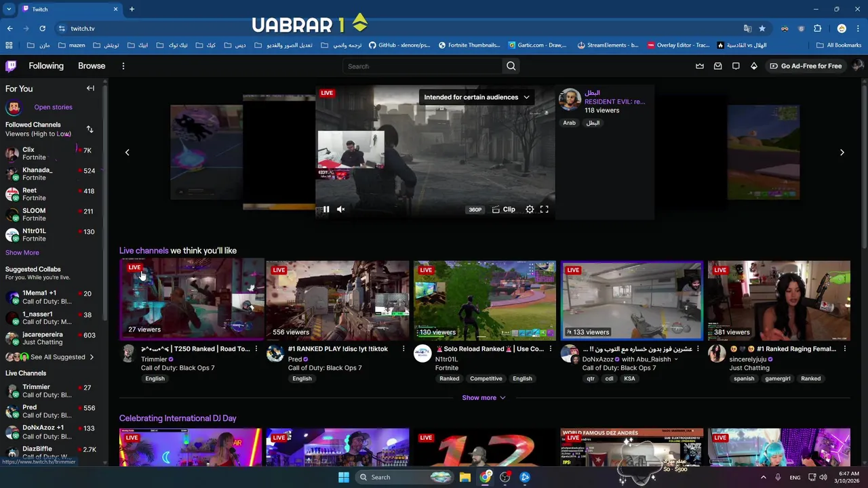Collapse the For You sidebar
The height and width of the screenshot is (488, 868).
click(90, 88)
